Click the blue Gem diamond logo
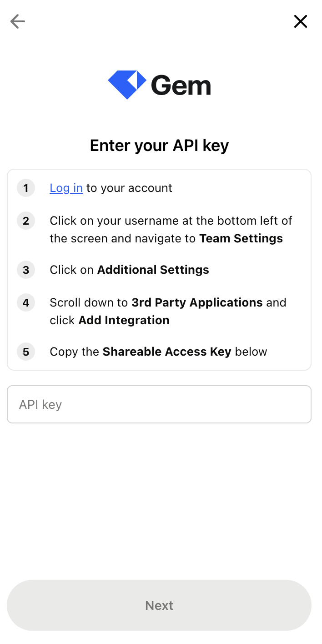Viewport: 322px width, 644px height. pos(127,85)
